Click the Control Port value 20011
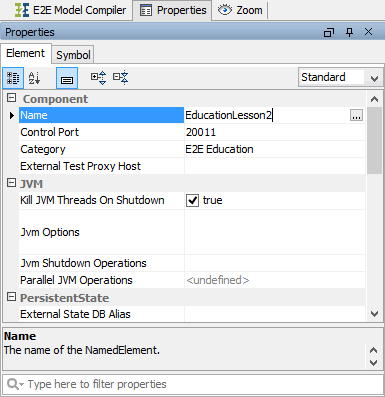 201,132
